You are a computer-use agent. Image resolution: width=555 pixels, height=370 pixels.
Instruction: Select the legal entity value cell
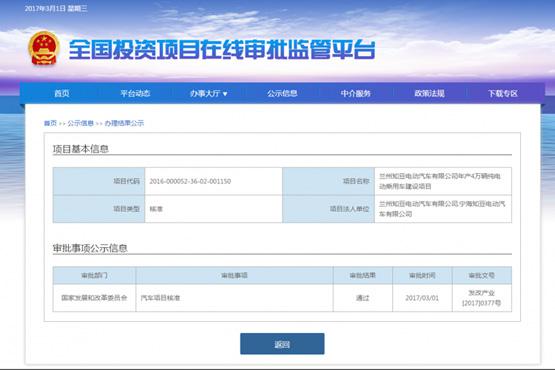443,209
